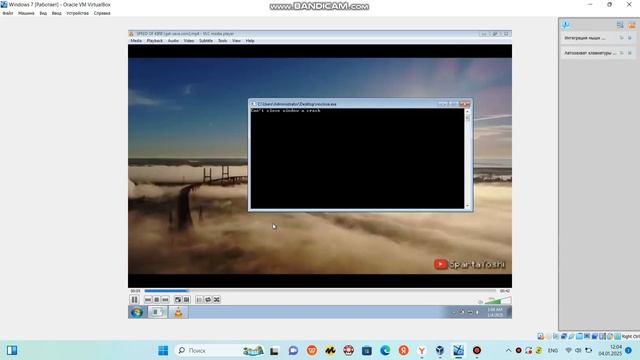Click the VLC seek progress bar

(x=320, y=291)
